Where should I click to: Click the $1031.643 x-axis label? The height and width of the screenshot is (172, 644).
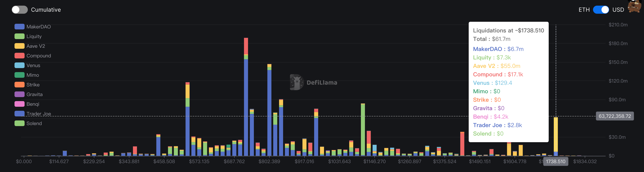coord(339,162)
